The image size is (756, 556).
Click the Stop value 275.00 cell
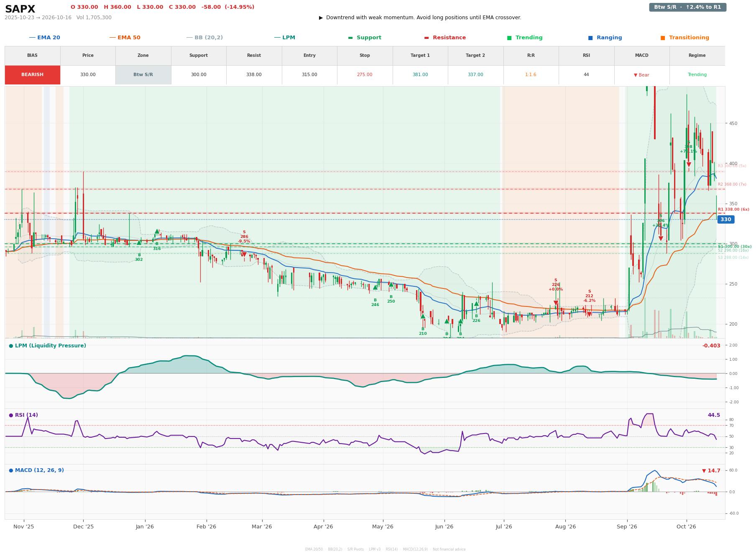click(365, 75)
